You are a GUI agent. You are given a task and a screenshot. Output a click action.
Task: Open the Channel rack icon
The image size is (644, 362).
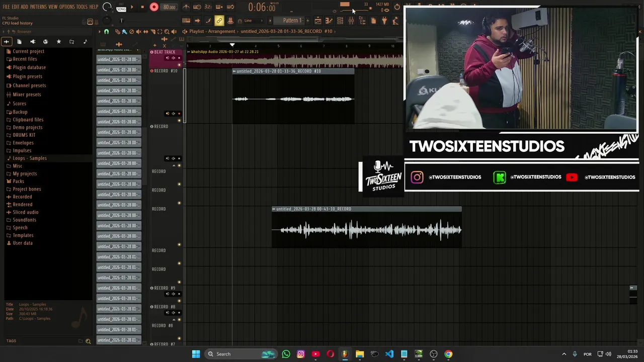click(x=340, y=21)
